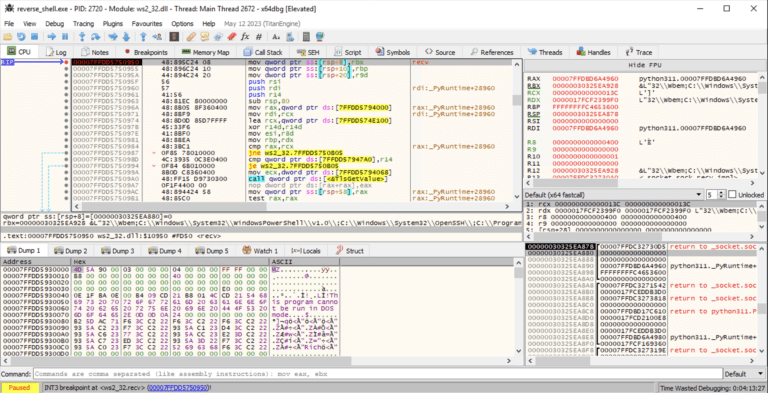Select the Dump 3 tab

[x=118, y=250]
